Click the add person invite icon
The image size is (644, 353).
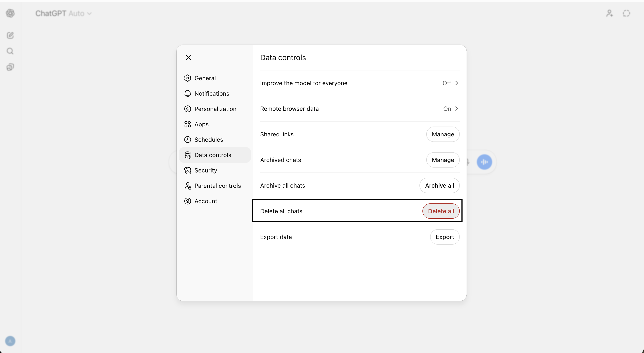point(609,13)
